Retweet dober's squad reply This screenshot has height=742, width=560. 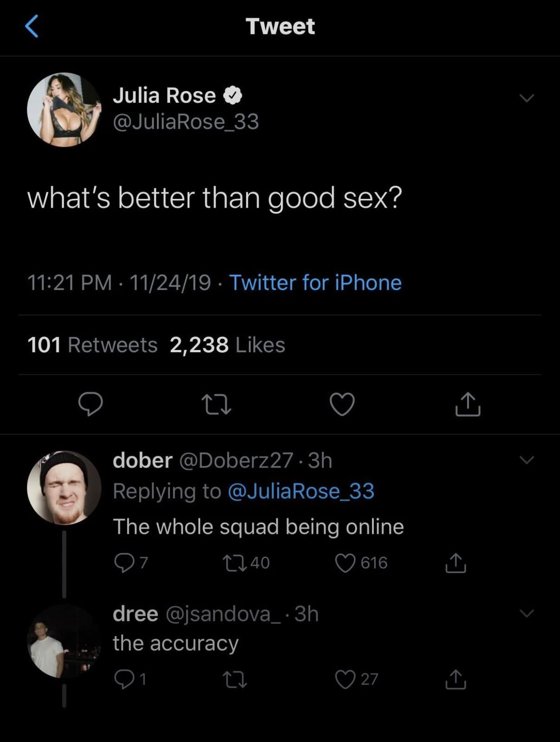click(x=235, y=563)
